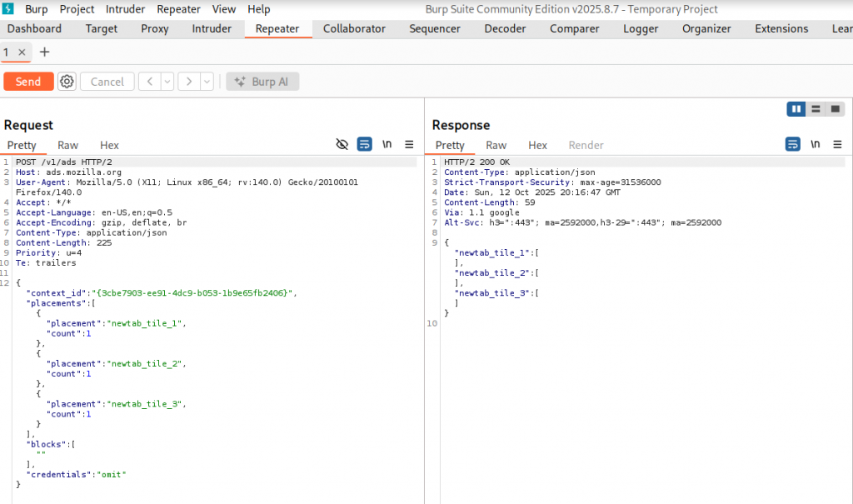Click the Content-Type application/json request header
This screenshot has height=504, width=853.
[x=92, y=232]
